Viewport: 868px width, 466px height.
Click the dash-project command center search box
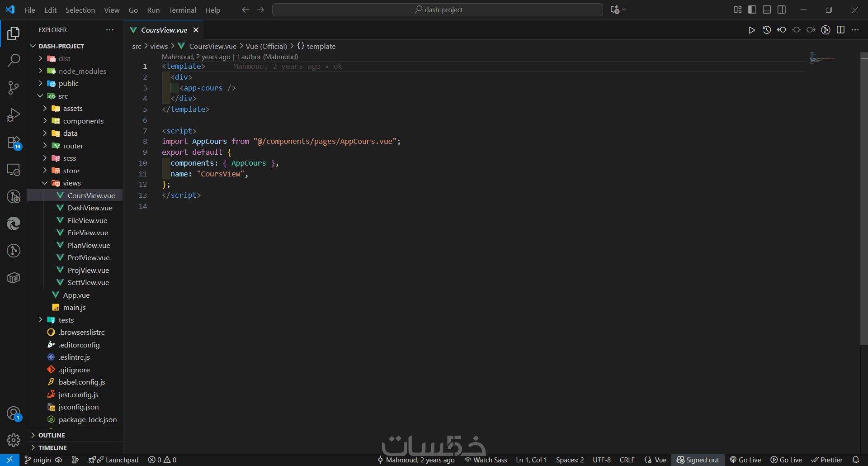tap(438, 10)
